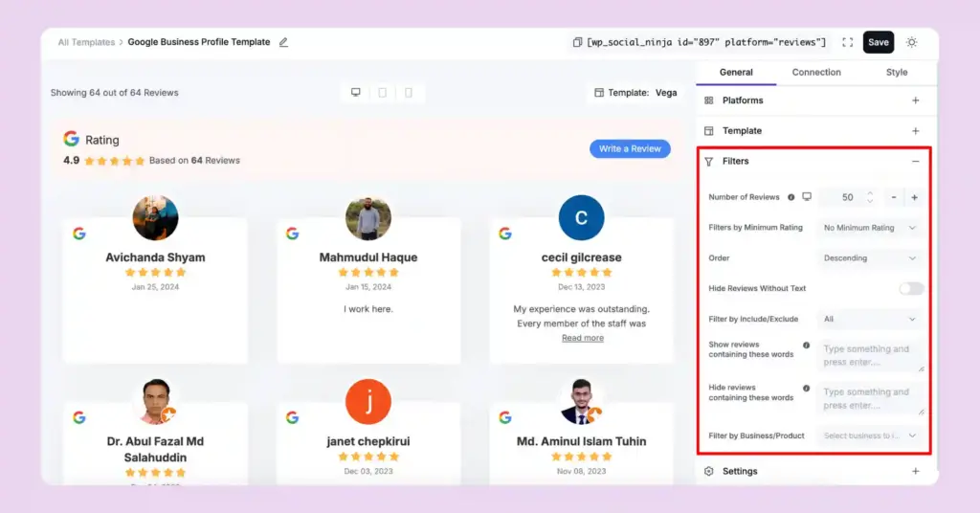The height and width of the screenshot is (513, 980).
Task: Click the fullscreen expand icon
Action: click(847, 42)
